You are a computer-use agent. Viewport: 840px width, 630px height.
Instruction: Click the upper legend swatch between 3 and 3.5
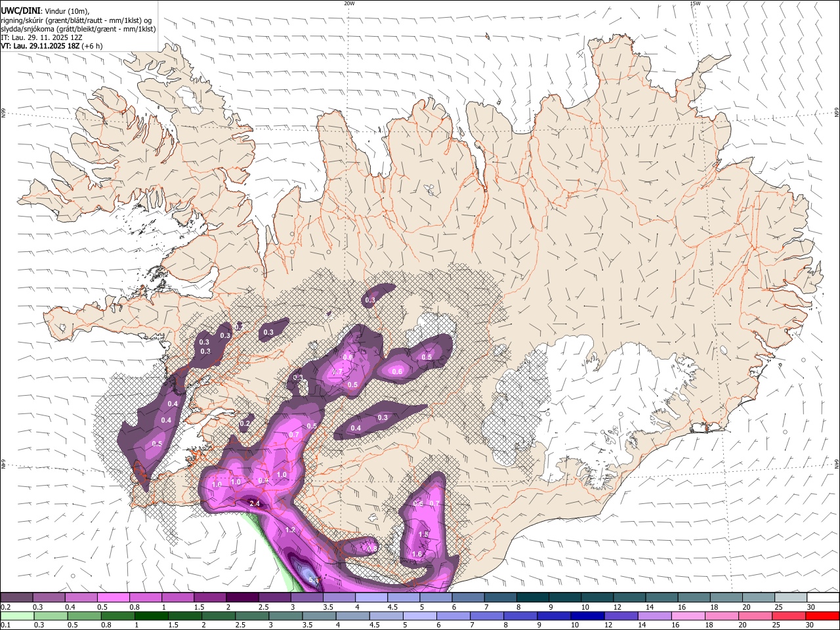pyautogui.click(x=306, y=598)
